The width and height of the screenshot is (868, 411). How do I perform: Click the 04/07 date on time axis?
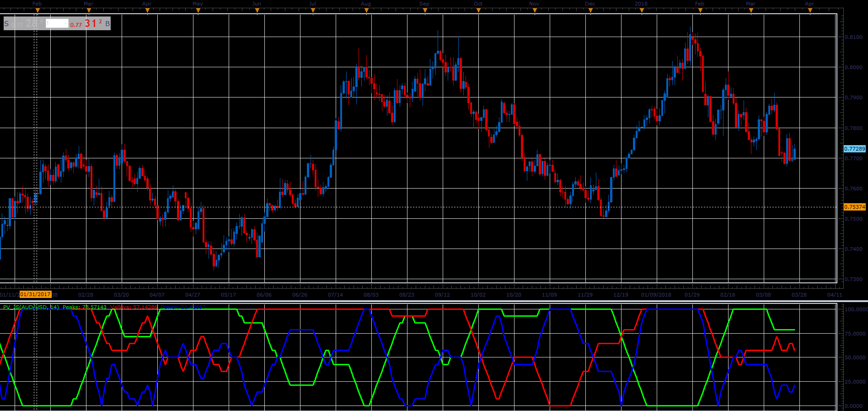(157, 295)
